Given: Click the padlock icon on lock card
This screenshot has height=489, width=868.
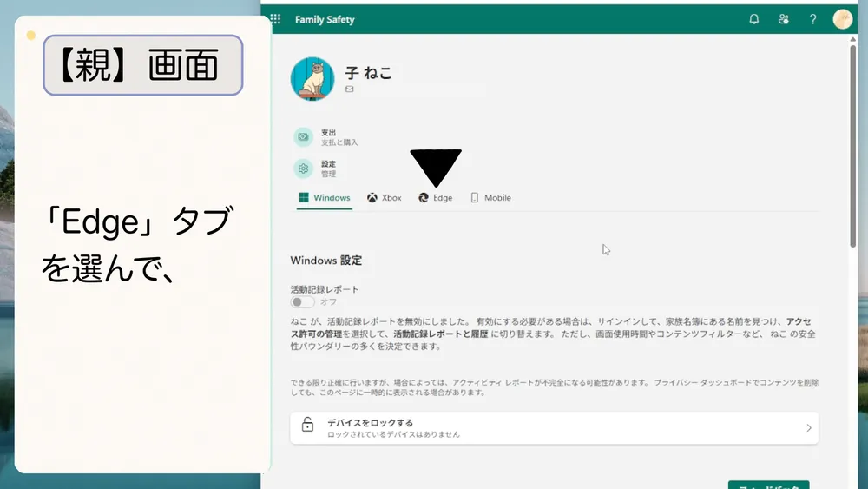Looking at the screenshot, I should coord(307,424).
